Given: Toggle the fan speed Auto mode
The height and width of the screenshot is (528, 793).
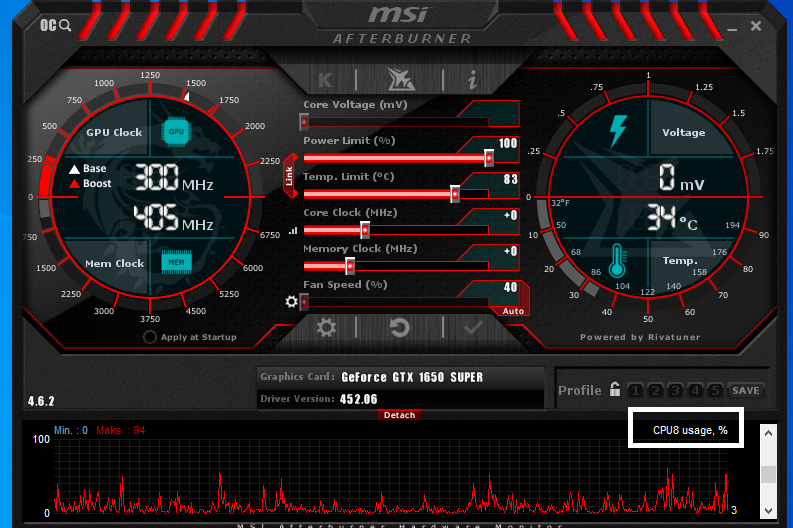Looking at the screenshot, I should (x=513, y=311).
